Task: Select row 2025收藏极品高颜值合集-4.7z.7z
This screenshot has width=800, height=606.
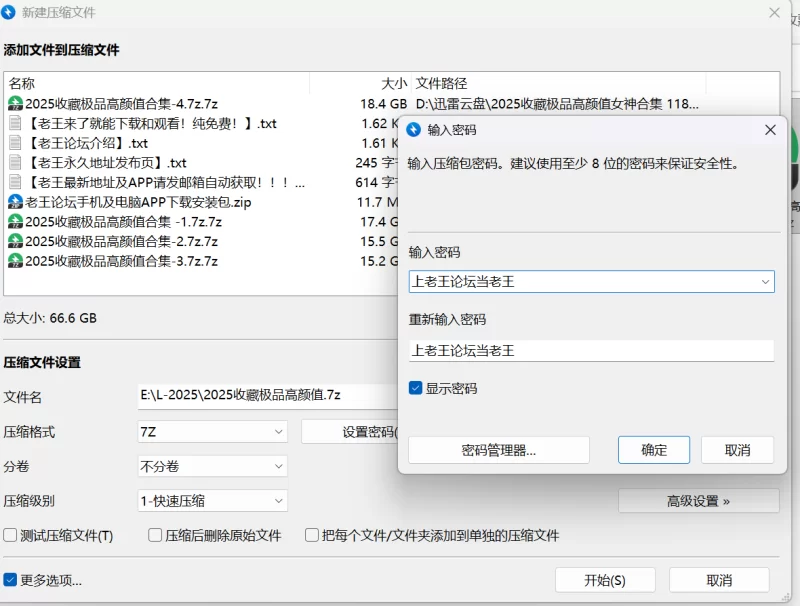Action: pyautogui.click(x=391, y=104)
